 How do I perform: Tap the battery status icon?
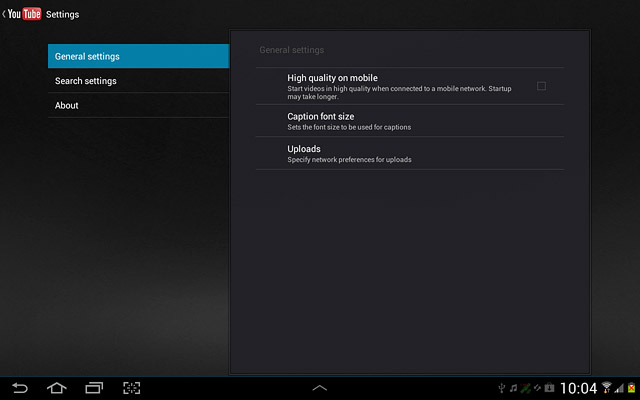click(x=631, y=387)
